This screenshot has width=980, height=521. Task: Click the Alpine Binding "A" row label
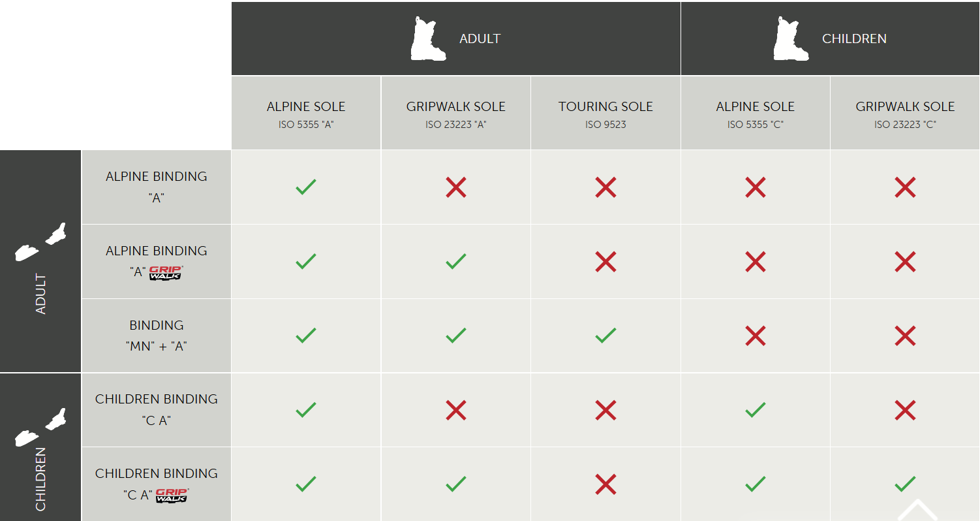pyautogui.click(x=157, y=187)
